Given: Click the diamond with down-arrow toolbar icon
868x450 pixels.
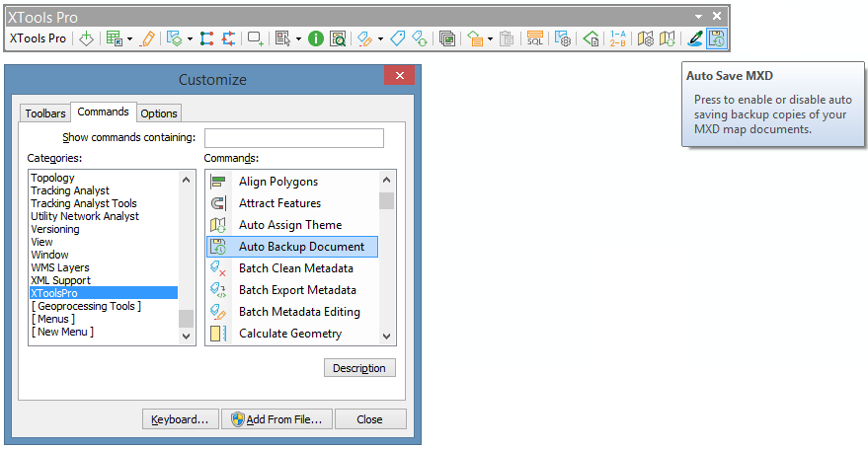Looking at the screenshot, I should (86, 38).
